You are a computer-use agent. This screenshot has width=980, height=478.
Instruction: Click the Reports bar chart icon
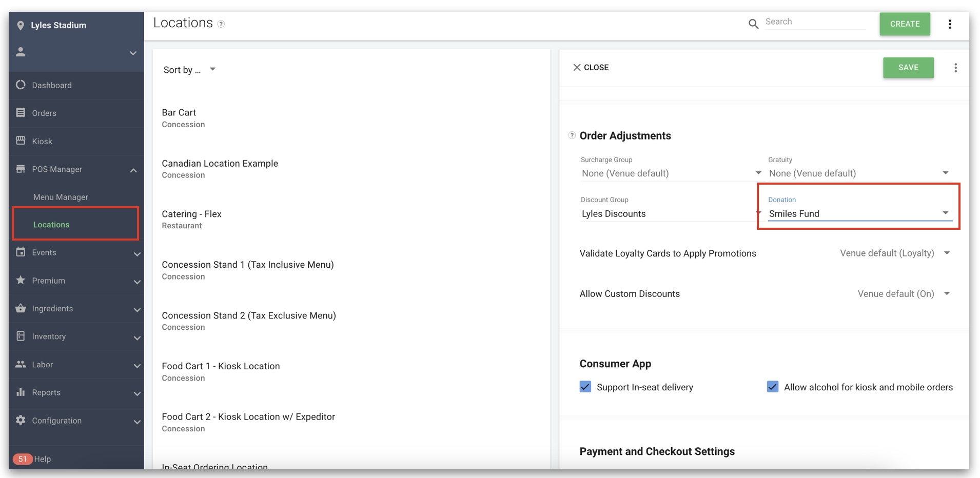(x=21, y=392)
